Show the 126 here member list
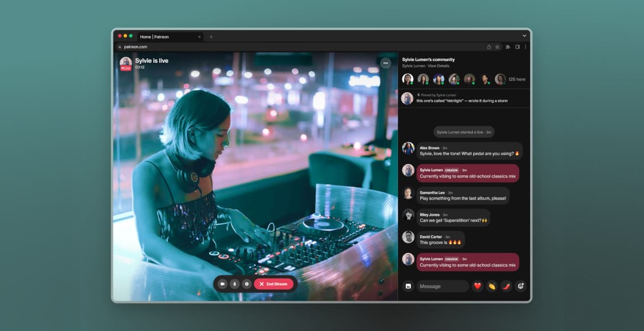The width and height of the screenshot is (644, 331). (516, 79)
